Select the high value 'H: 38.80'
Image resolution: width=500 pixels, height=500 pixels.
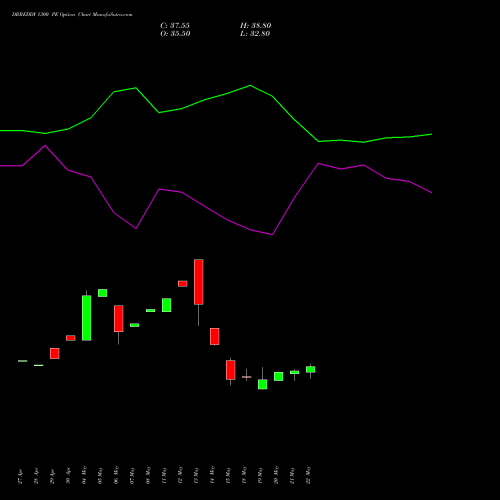coord(256,26)
